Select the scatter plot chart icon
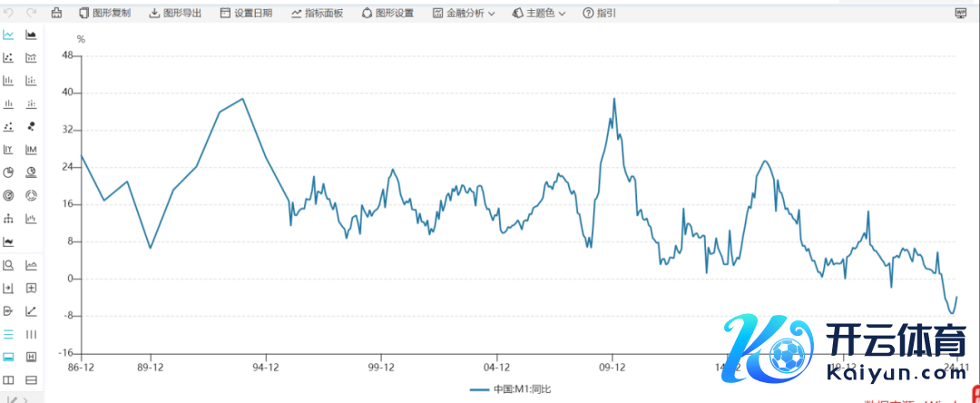 coord(9,58)
